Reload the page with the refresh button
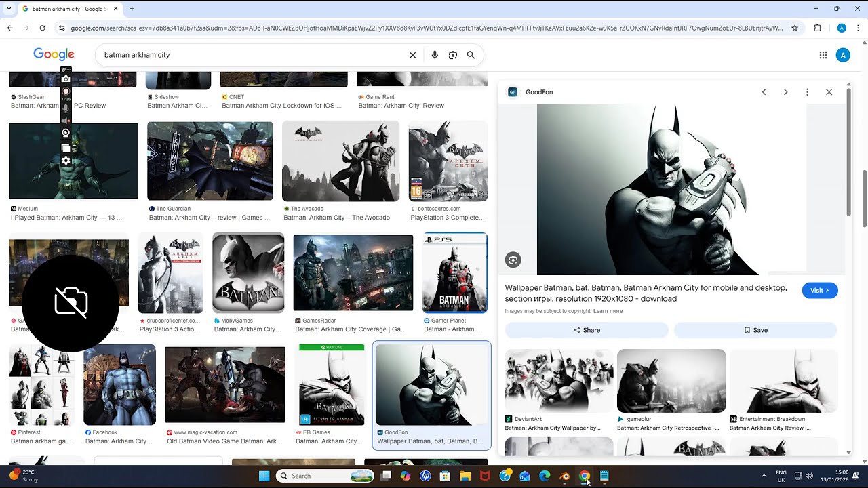Image resolution: width=868 pixels, height=488 pixels. tap(42, 28)
